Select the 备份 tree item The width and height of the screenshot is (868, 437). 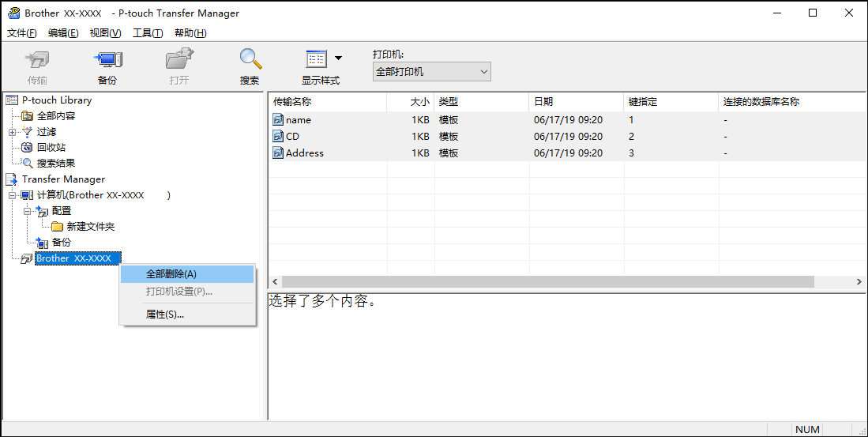pyautogui.click(x=62, y=242)
